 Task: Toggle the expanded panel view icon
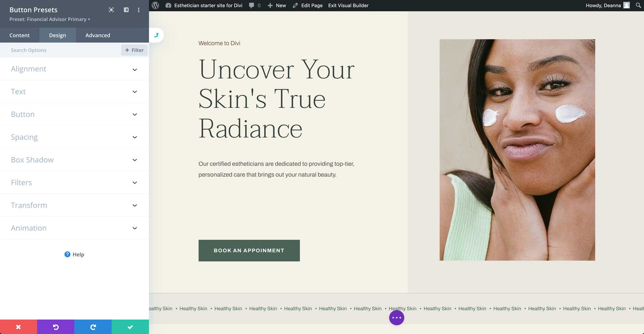tap(126, 10)
